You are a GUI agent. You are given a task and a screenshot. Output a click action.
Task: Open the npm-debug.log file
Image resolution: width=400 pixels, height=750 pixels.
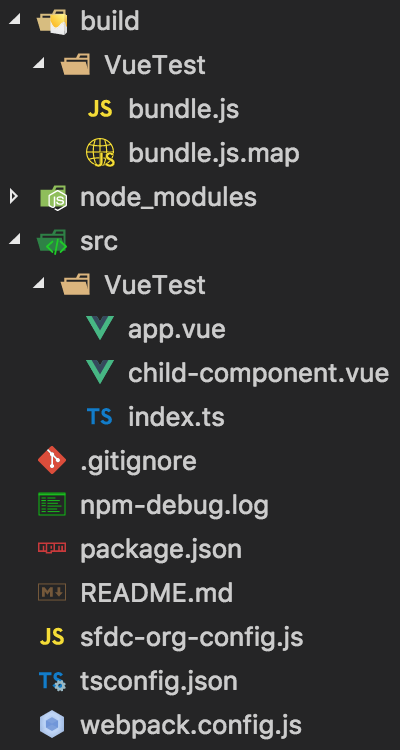[x=174, y=505]
